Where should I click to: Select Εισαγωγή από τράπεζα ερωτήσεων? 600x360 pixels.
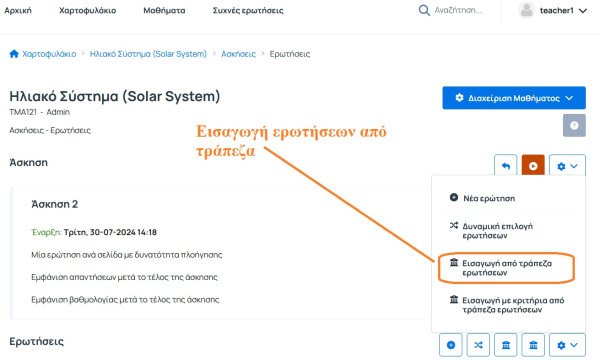coord(508,268)
